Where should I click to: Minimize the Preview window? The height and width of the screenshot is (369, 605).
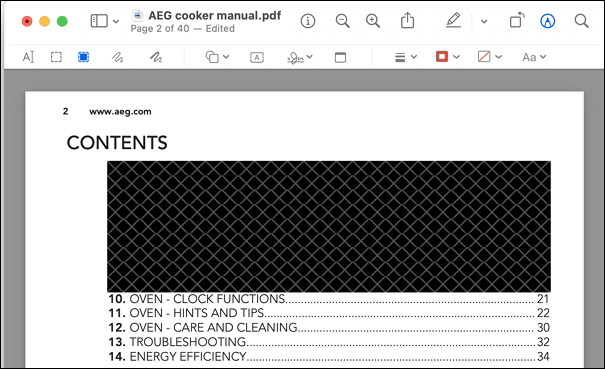coord(44,21)
